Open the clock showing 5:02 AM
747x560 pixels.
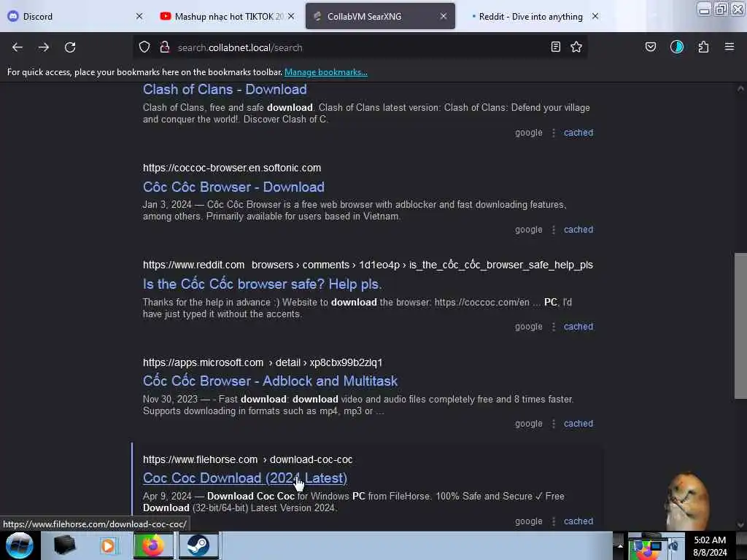[710, 546]
